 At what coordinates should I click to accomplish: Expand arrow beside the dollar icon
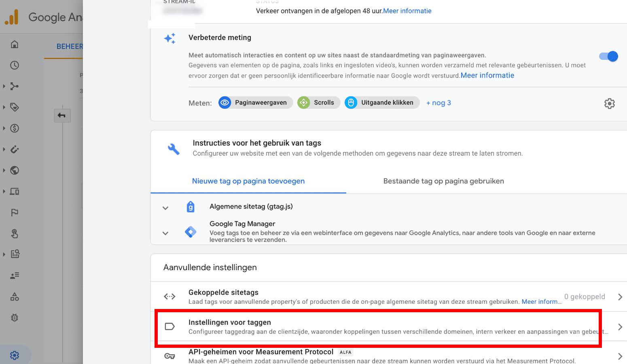pyautogui.click(x=4, y=128)
